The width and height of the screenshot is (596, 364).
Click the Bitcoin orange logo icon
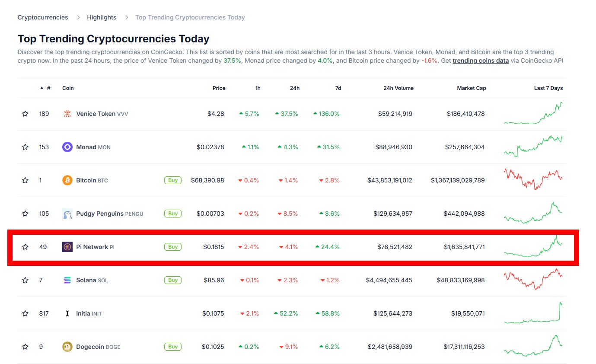pos(67,180)
